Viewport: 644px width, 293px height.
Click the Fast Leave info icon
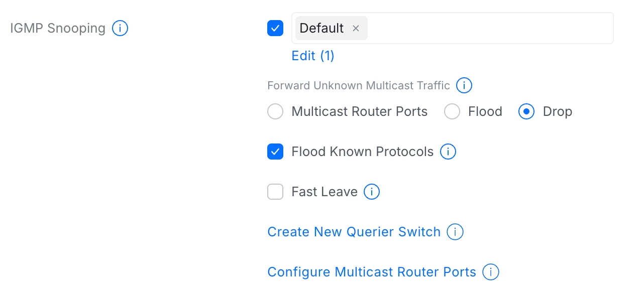371,192
